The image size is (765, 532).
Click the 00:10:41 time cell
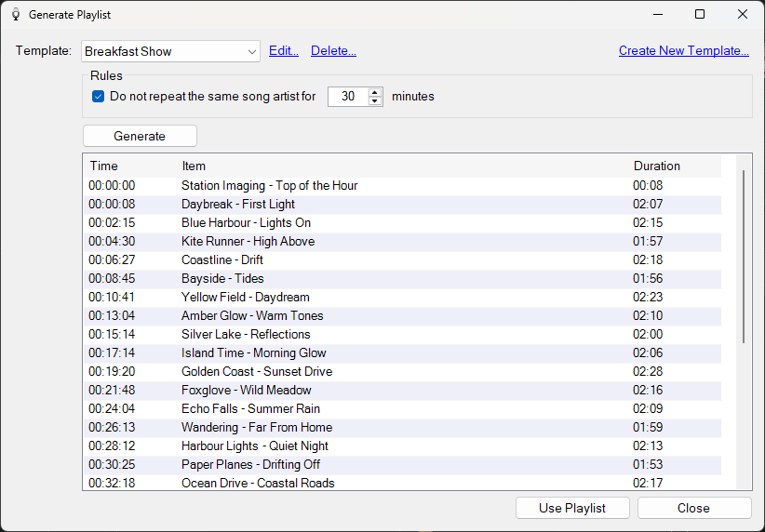(x=112, y=297)
